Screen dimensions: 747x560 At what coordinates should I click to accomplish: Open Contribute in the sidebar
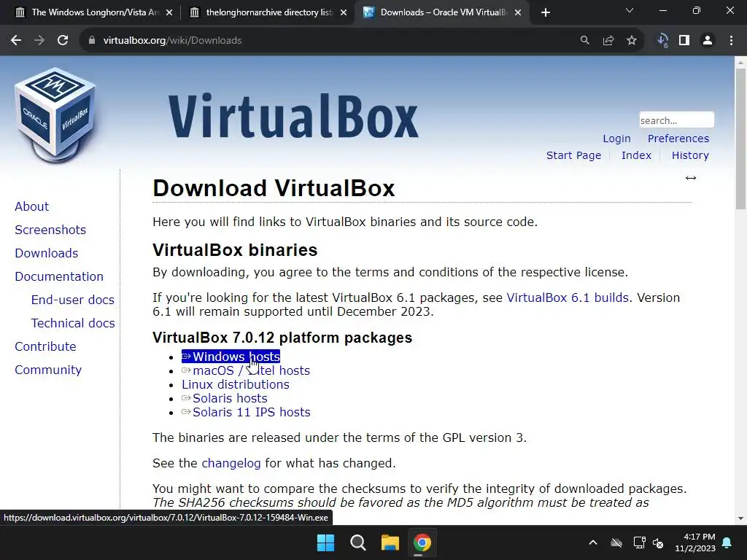pyautogui.click(x=45, y=346)
